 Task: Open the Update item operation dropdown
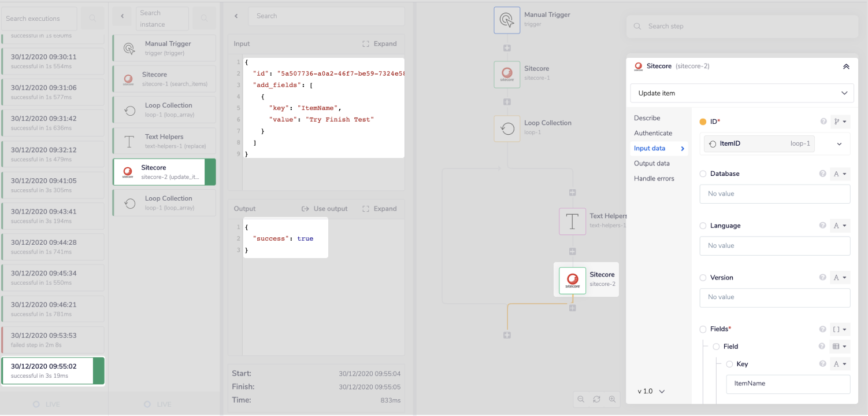point(741,93)
